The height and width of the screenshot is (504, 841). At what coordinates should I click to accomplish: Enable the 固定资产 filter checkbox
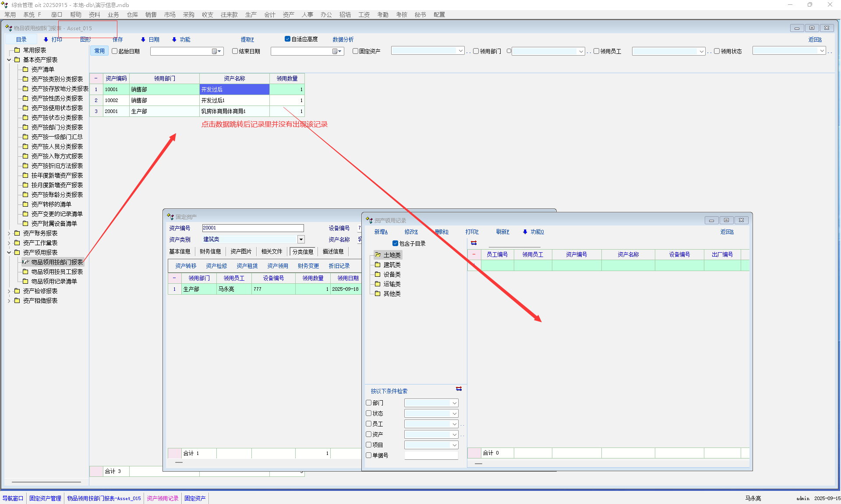(x=355, y=51)
